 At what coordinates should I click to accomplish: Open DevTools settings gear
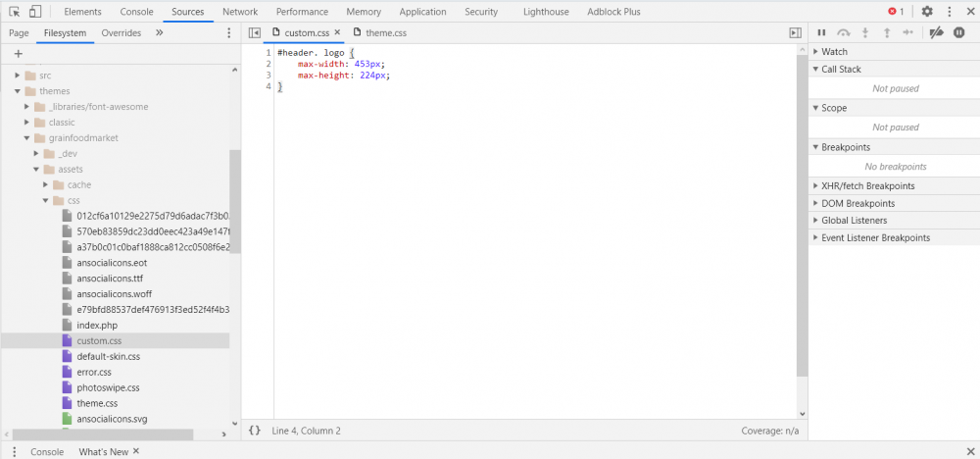tap(927, 11)
